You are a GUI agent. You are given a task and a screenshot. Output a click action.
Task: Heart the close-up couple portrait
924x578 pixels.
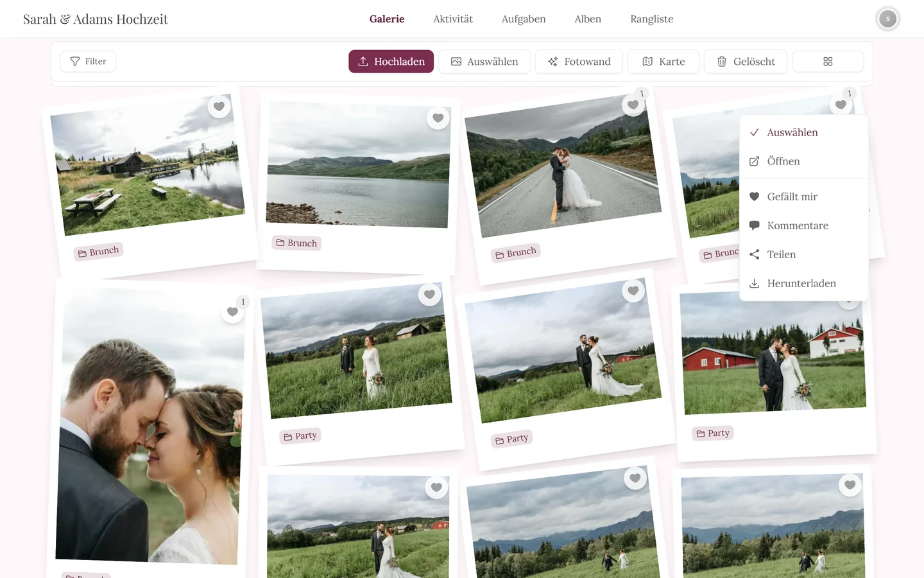(x=232, y=312)
